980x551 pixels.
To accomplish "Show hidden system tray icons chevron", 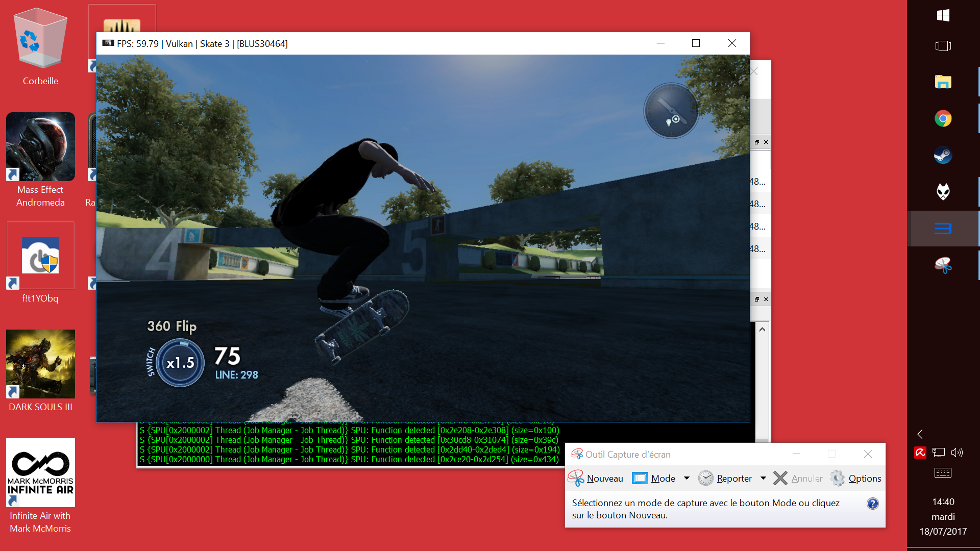I will pos(920,434).
